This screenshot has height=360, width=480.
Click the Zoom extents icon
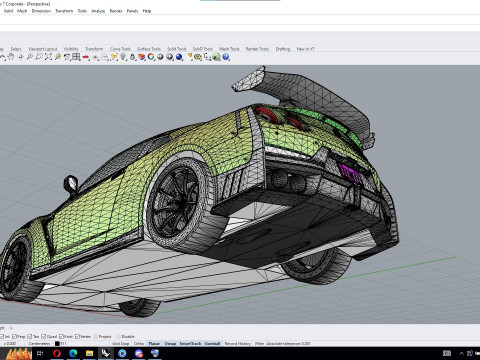pyautogui.click(x=48, y=57)
